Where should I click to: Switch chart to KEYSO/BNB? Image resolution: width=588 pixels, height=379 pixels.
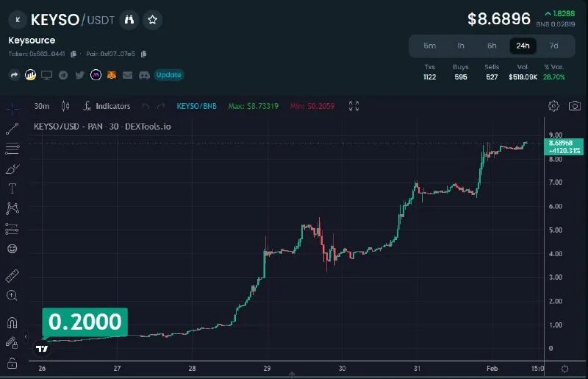pyautogui.click(x=196, y=106)
